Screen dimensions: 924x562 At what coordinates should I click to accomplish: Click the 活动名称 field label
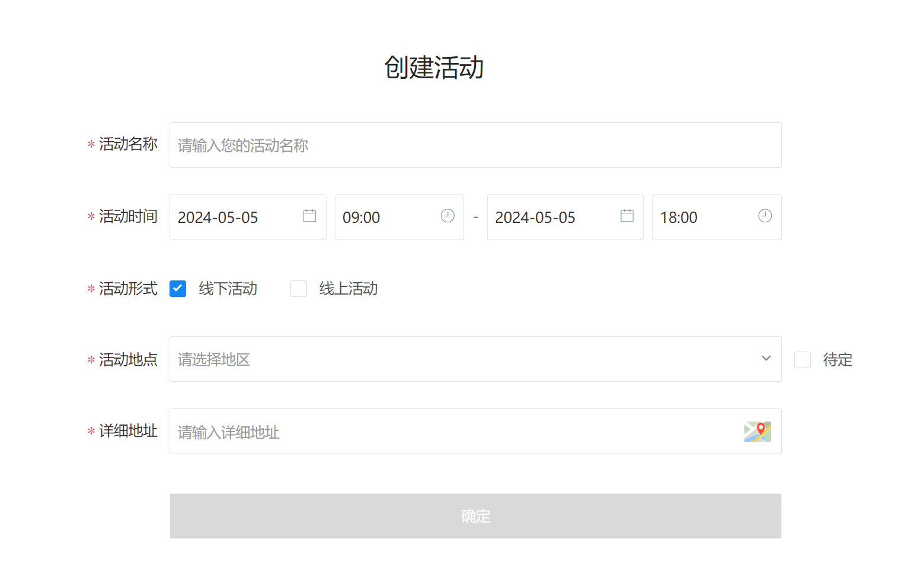pos(128,144)
